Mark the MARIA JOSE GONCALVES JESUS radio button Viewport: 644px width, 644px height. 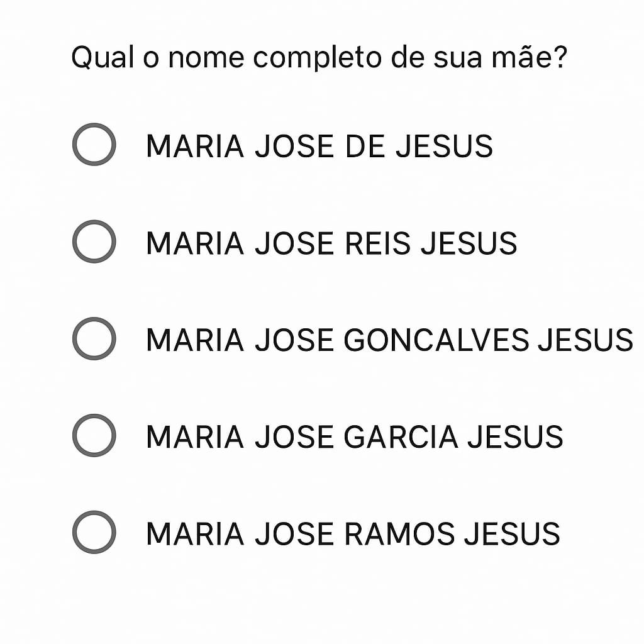(94, 338)
